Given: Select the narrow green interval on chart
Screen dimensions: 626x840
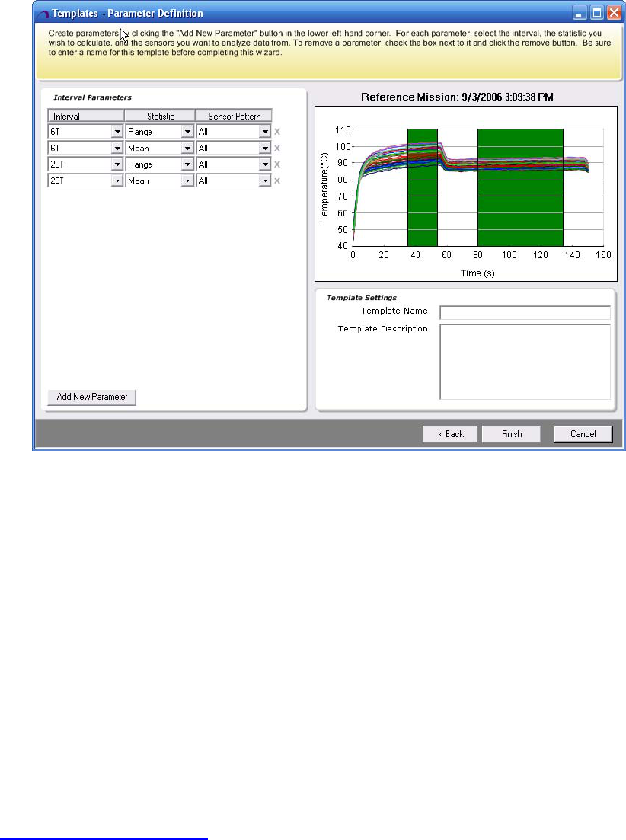Looking at the screenshot, I should click(x=423, y=187).
